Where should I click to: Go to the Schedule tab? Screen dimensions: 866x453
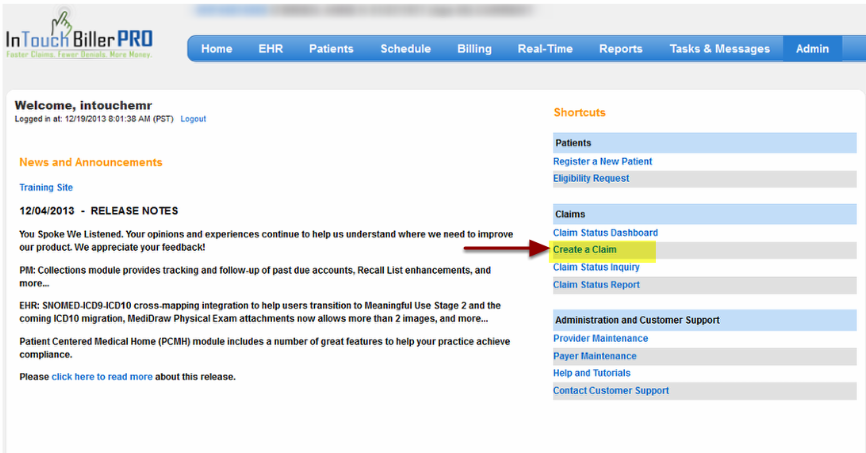tap(405, 49)
